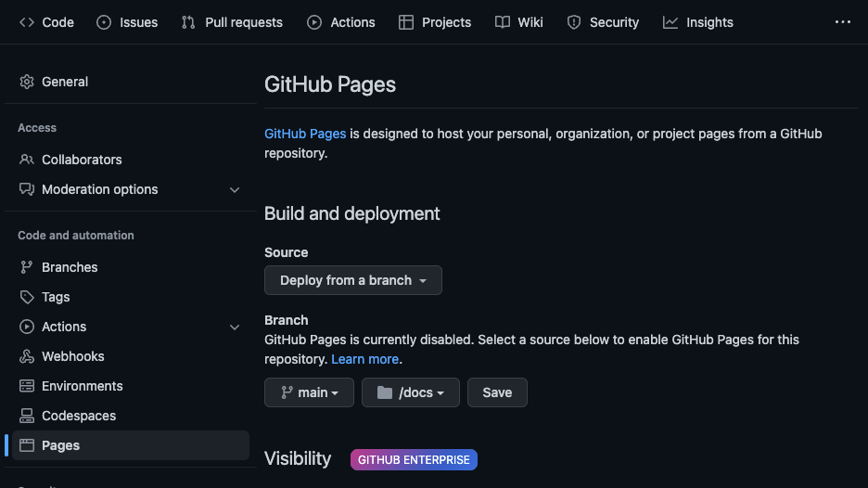Open the Issues tab
Viewport: 868px width, 488px height.
[127, 22]
